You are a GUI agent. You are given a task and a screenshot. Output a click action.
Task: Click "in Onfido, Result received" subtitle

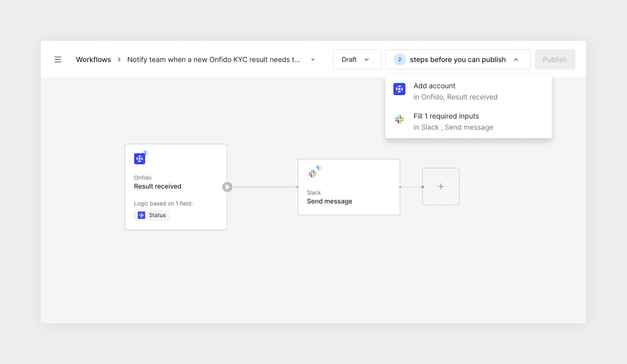tap(456, 97)
